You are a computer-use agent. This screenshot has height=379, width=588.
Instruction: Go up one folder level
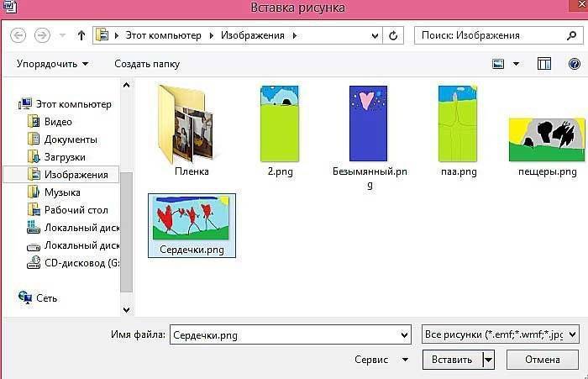pyautogui.click(x=81, y=35)
